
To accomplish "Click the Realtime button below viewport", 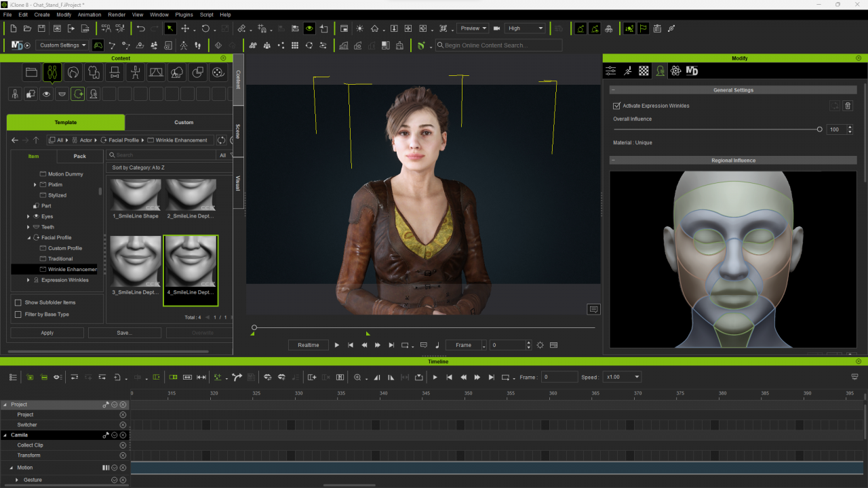I will (308, 345).
